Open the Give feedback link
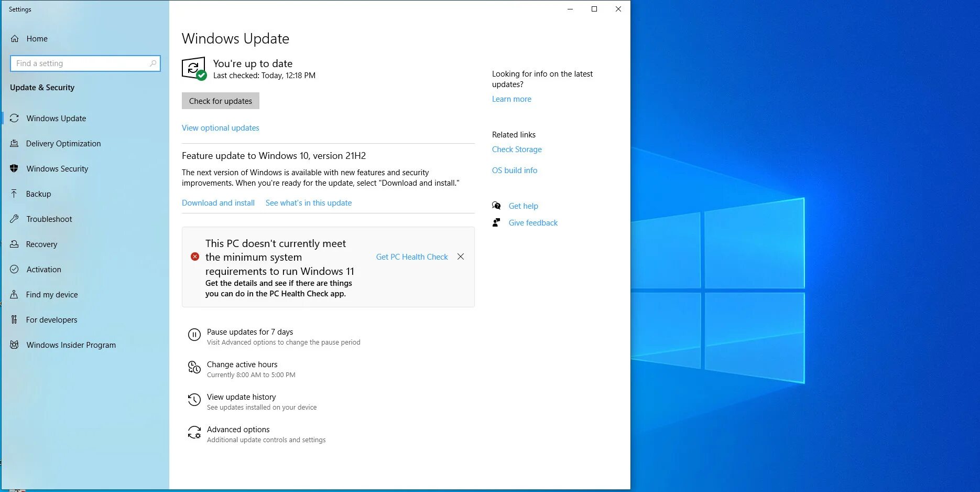 (533, 223)
